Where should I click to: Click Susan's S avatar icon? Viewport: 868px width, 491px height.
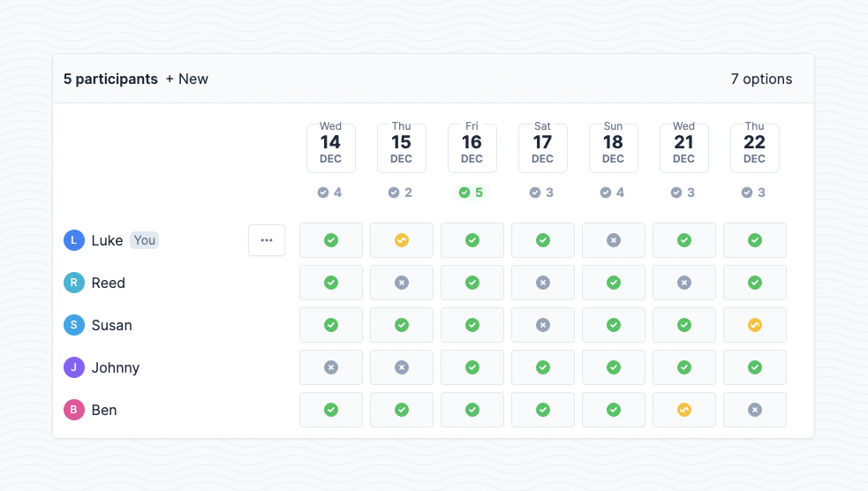click(73, 325)
